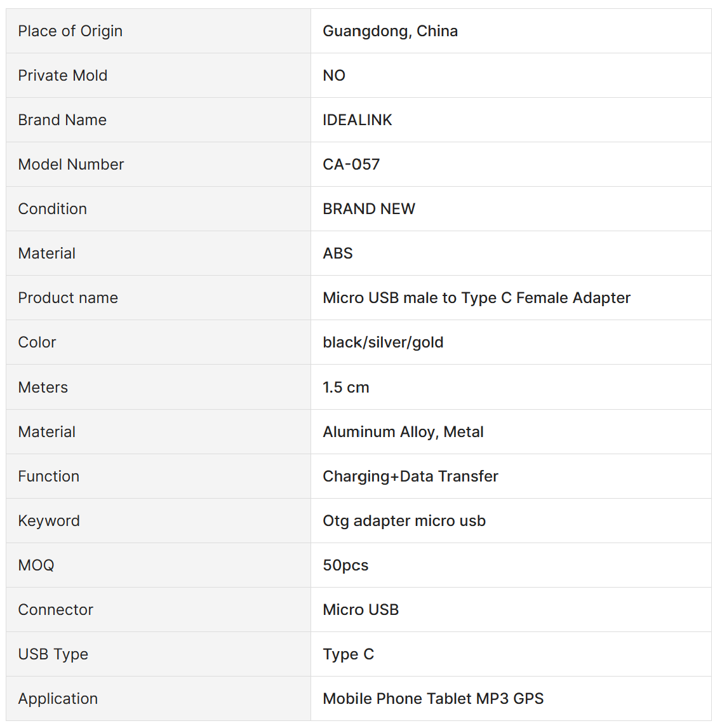Select the "Charging+Data Transfer" function value
The width and height of the screenshot is (715, 728).
[x=410, y=476]
